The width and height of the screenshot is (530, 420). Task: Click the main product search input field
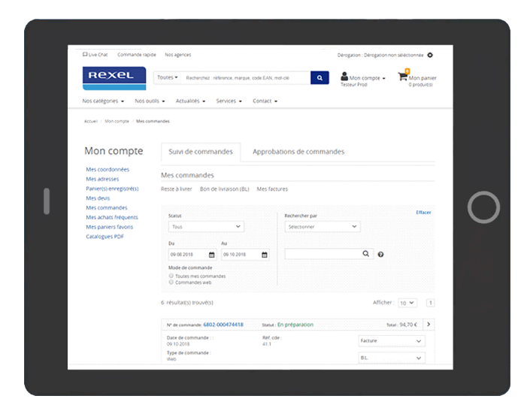pyautogui.click(x=246, y=77)
